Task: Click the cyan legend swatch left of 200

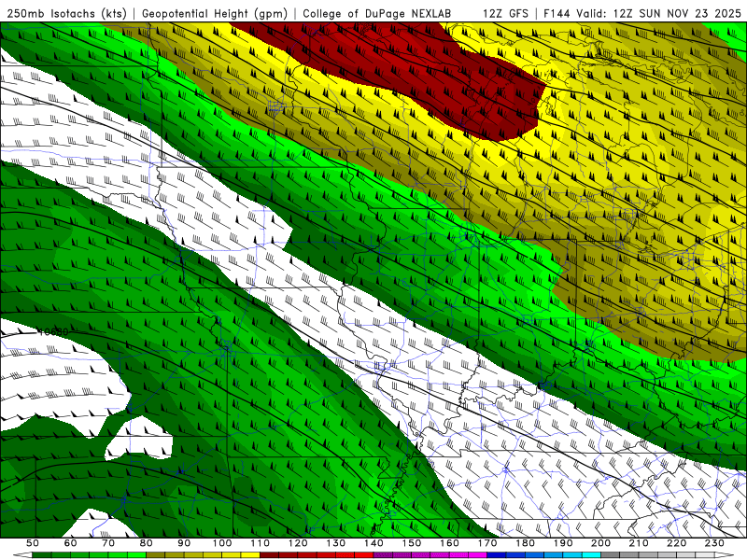Action: pyautogui.click(x=591, y=555)
